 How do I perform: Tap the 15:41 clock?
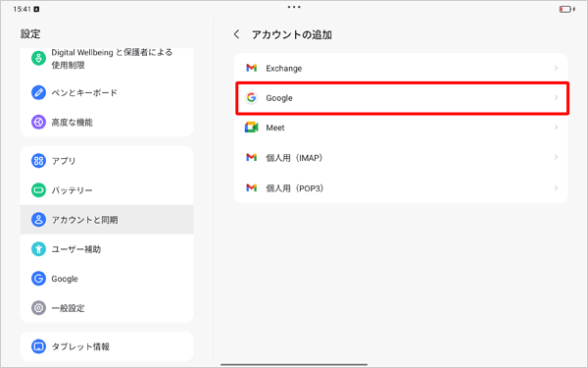(22, 9)
